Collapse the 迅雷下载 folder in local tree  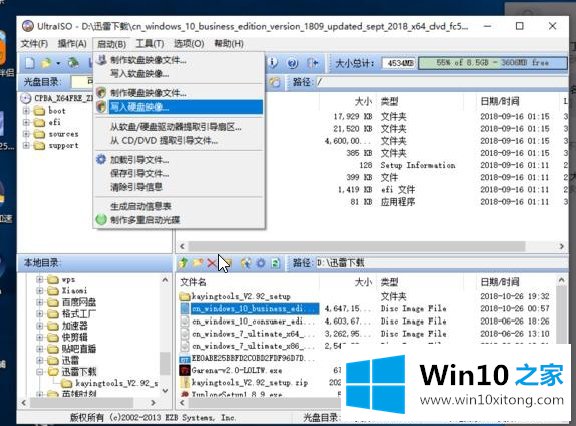tap(40, 372)
